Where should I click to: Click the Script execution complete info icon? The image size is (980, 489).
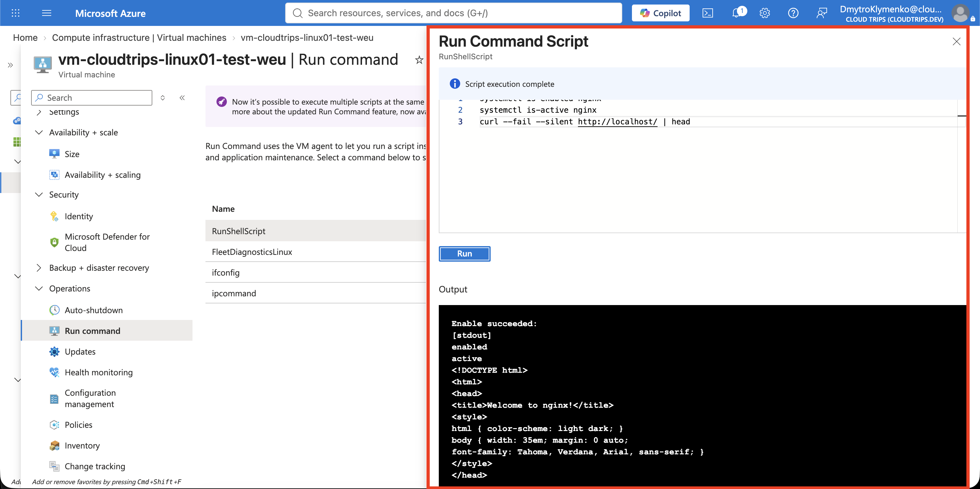click(455, 84)
